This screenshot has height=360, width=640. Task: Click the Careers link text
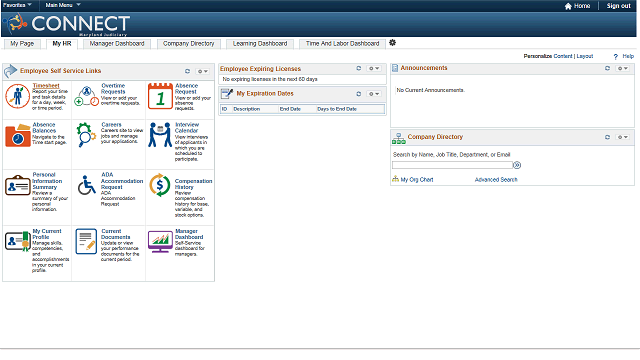(x=111, y=124)
